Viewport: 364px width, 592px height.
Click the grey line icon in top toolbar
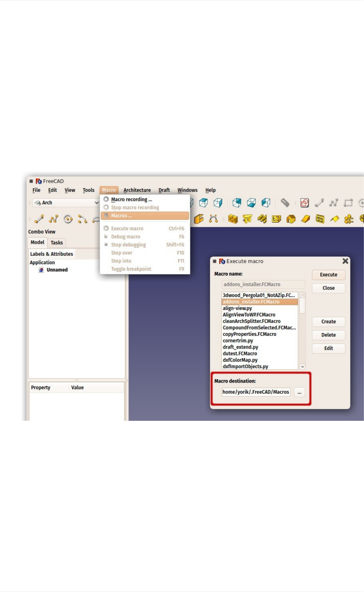tap(319, 202)
